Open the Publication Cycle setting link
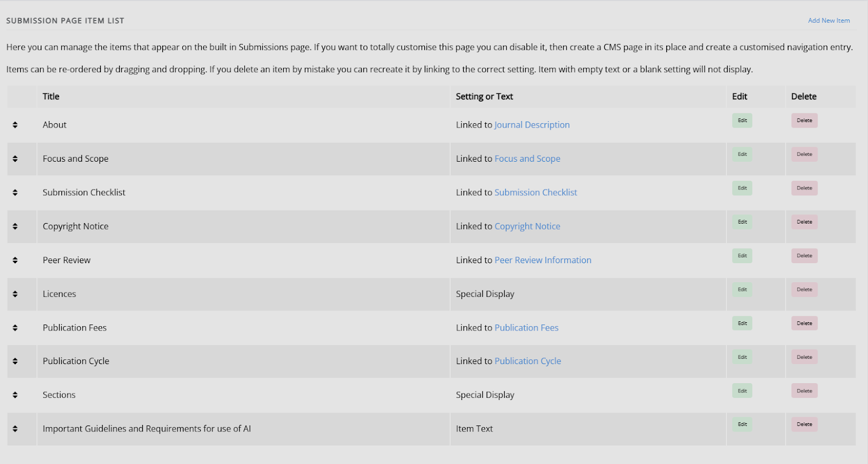This screenshot has height=464, width=868. (x=528, y=361)
